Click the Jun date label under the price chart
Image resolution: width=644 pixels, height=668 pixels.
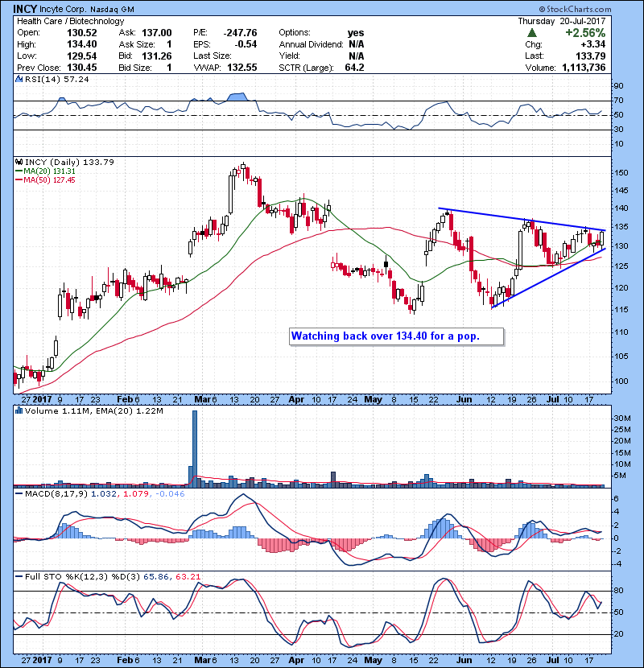tap(464, 400)
